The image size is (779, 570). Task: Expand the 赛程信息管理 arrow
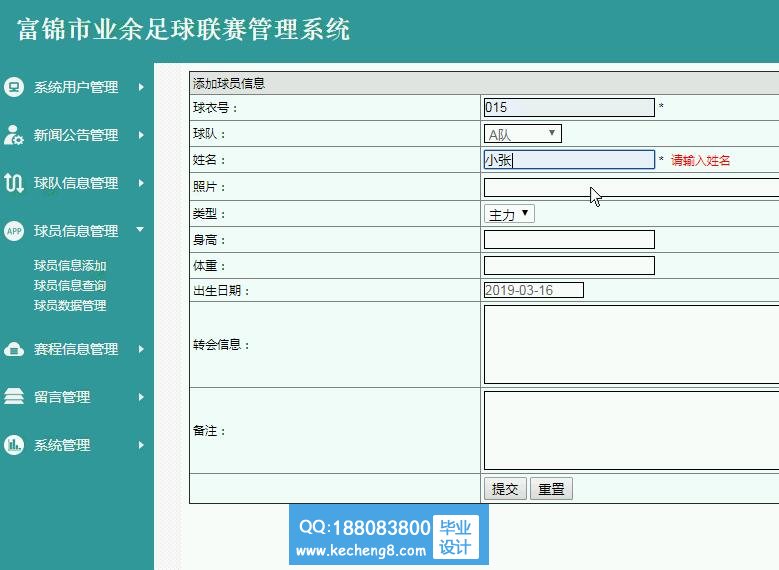pos(141,349)
